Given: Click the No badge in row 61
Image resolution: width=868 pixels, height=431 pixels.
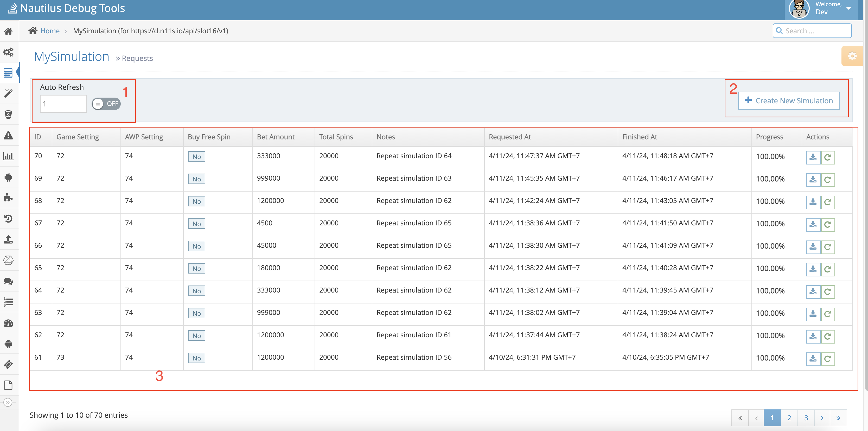Looking at the screenshot, I should coord(196,358).
